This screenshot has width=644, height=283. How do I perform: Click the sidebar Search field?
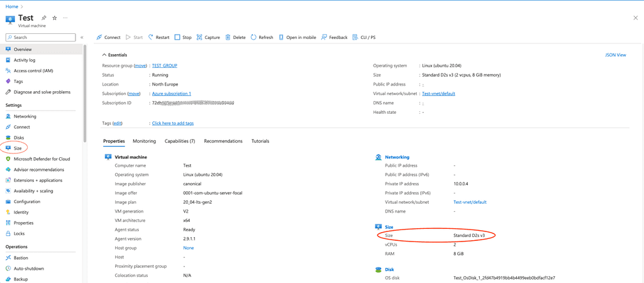tap(41, 37)
